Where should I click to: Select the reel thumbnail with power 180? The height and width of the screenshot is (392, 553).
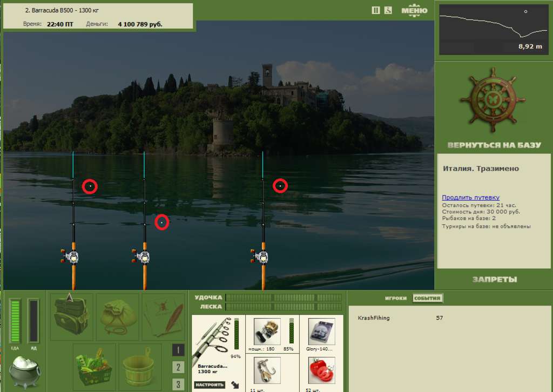click(267, 332)
